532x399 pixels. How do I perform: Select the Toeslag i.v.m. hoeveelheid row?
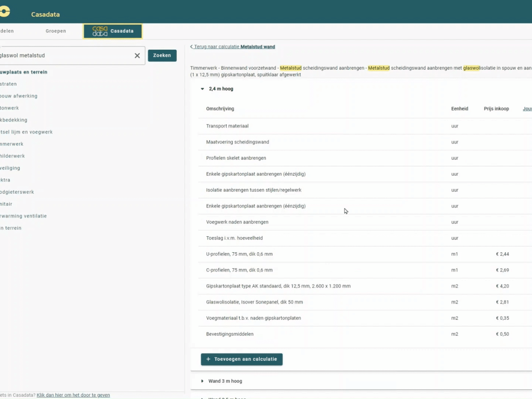365,238
